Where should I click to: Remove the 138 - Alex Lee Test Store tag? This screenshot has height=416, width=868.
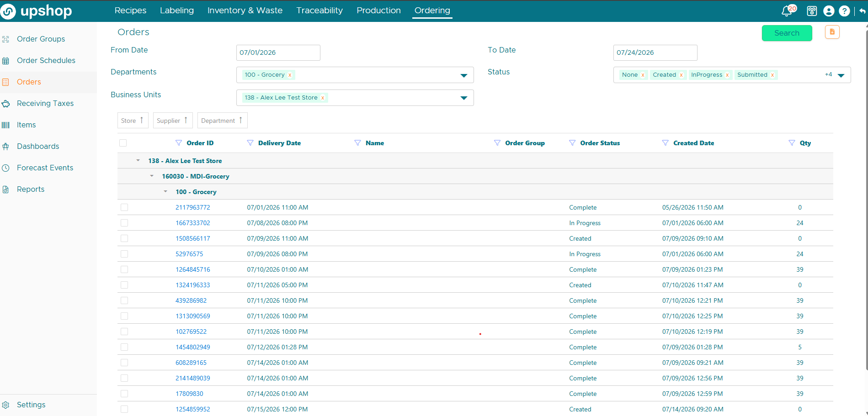coord(323,98)
